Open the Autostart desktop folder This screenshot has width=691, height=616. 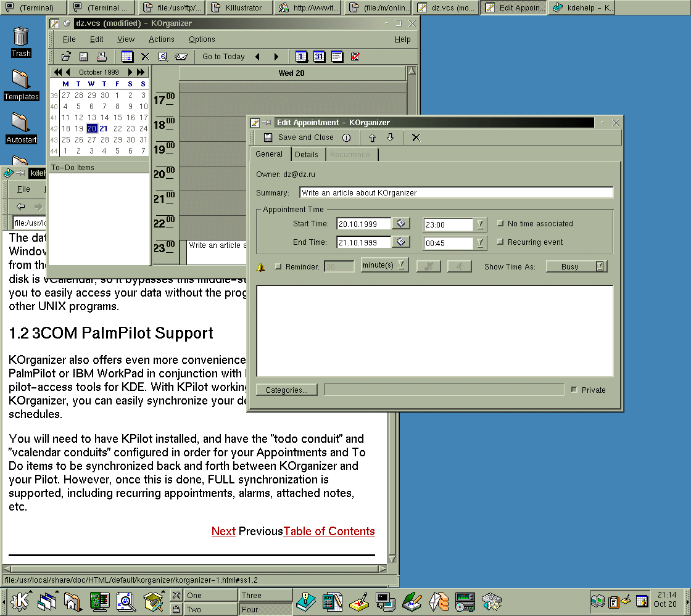coord(21,128)
